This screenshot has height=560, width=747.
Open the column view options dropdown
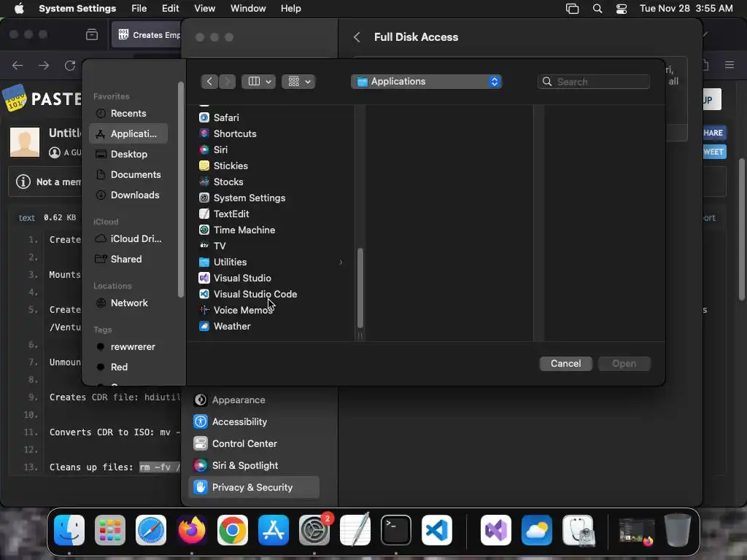coord(259,82)
